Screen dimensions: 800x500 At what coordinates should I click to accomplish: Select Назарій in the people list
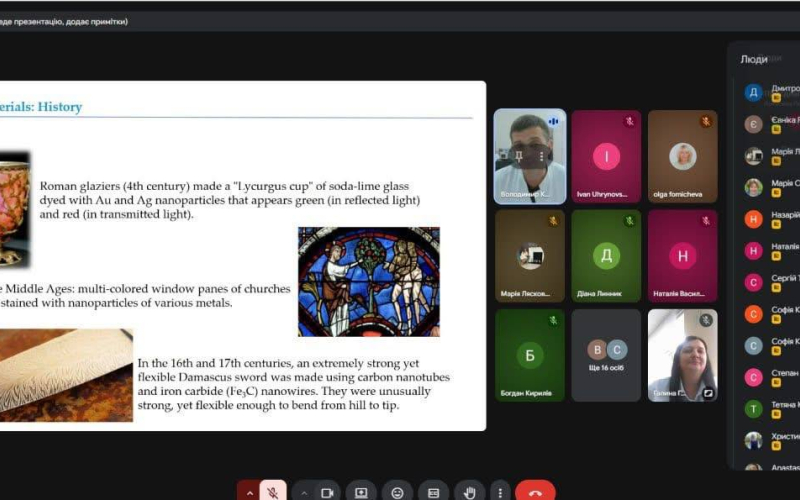[770, 219]
